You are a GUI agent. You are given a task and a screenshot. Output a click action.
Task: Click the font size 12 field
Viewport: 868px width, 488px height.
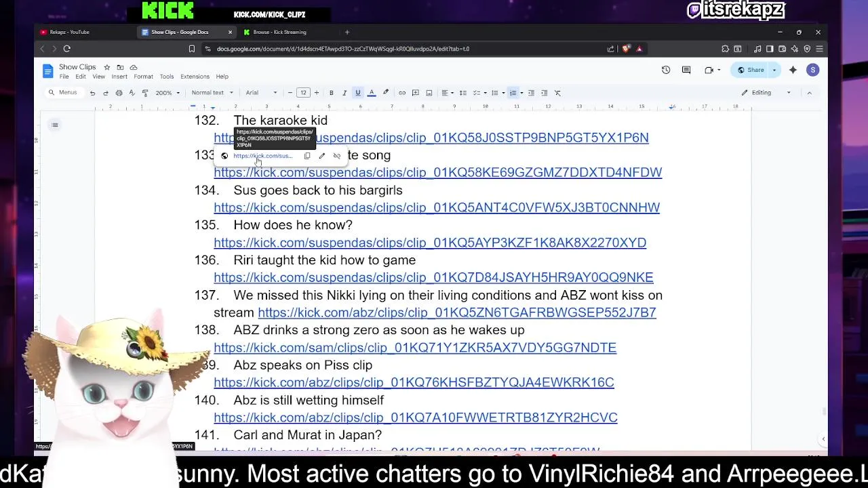[303, 93]
